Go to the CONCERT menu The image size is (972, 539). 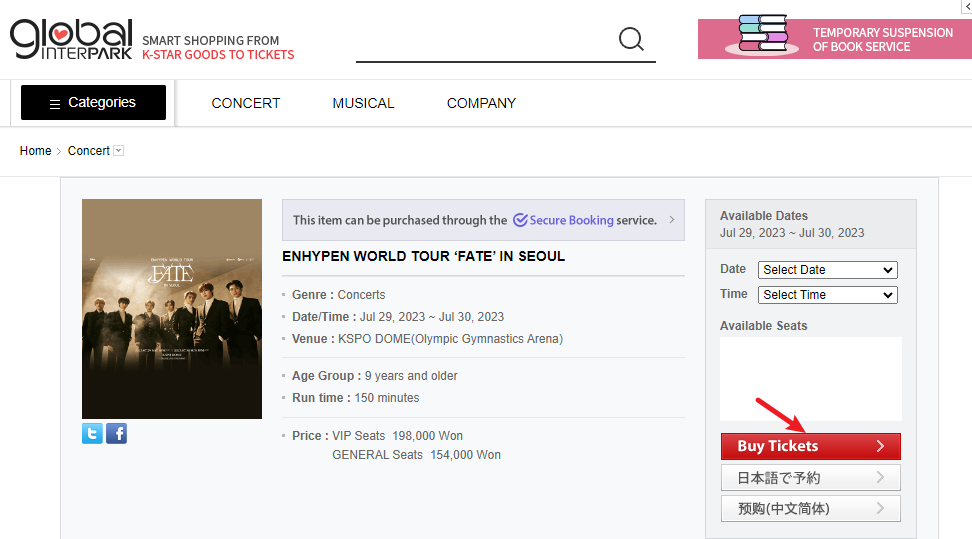tap(246, 103)
